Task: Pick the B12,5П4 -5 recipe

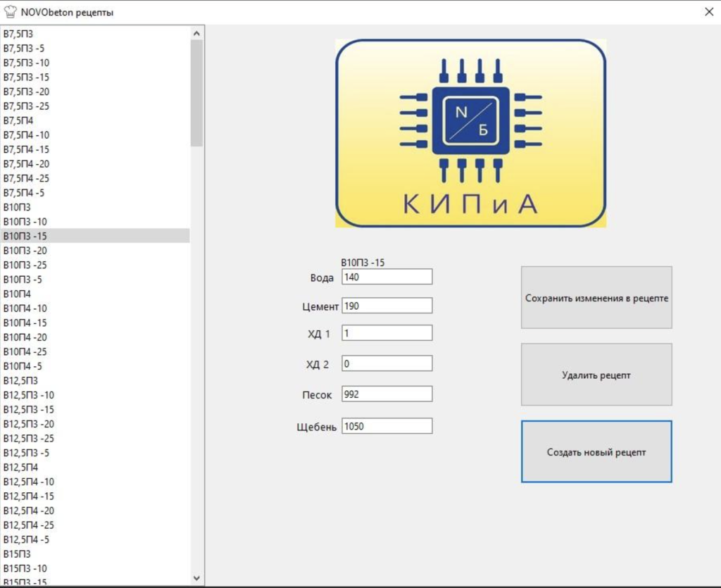Action: 26,539
